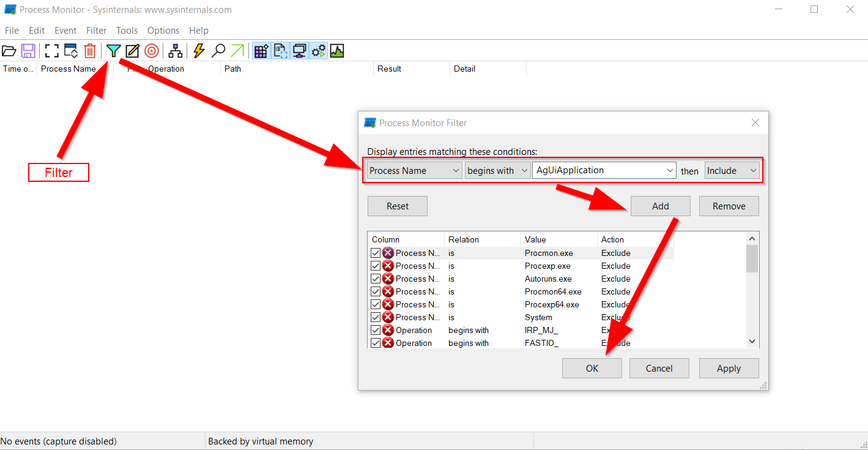Expand the AgUiApplication value dropdown arrow
The image size is (868, 450).
tap(670, 171)
